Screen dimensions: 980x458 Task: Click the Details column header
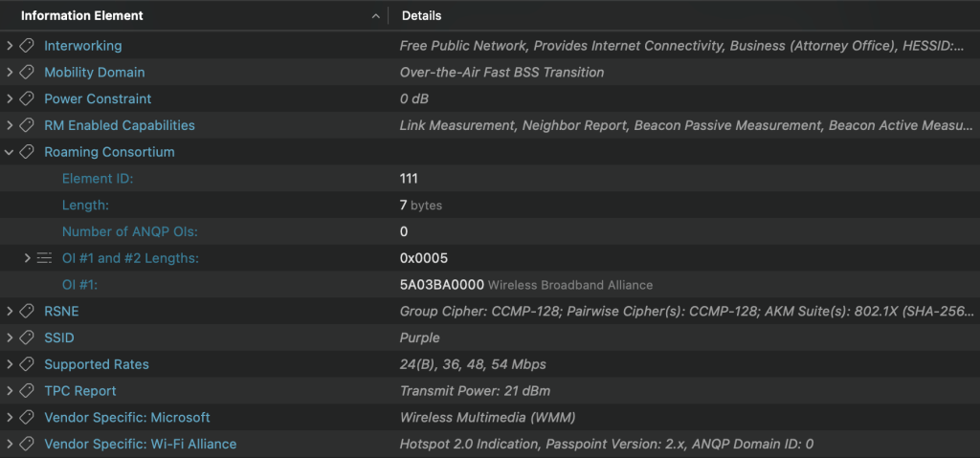[x=422, y=16]
